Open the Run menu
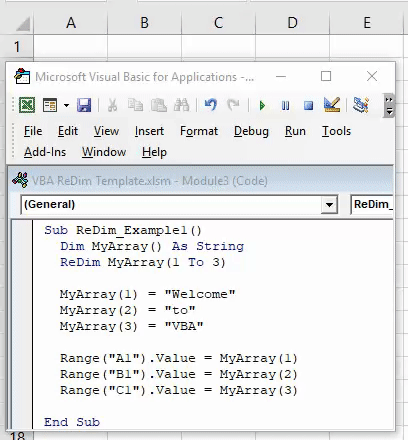This screenshot has height=440, width=408. click(295, 131)
